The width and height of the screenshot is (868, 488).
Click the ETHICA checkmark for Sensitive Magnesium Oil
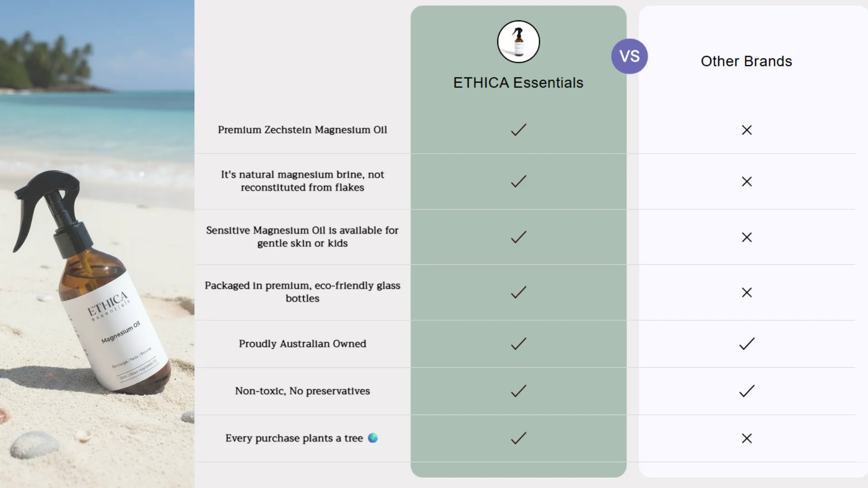[519, 237]
